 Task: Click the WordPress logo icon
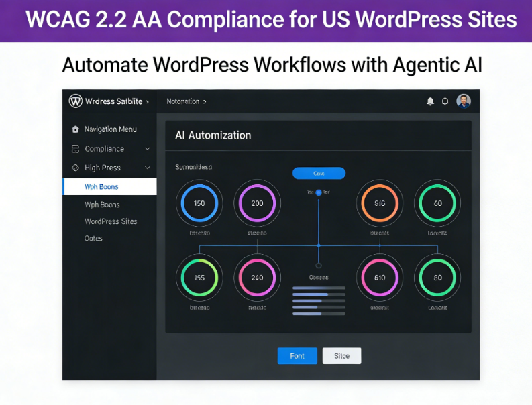pyautogui.click(x=76, y=101)
